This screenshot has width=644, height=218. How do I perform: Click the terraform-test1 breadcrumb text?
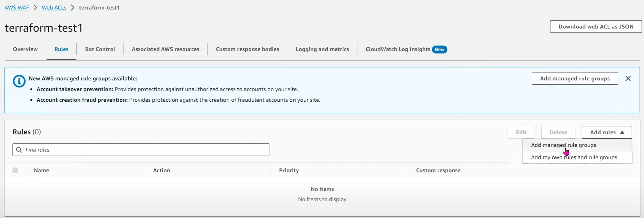pyautogui.click(x=99, y=8)
